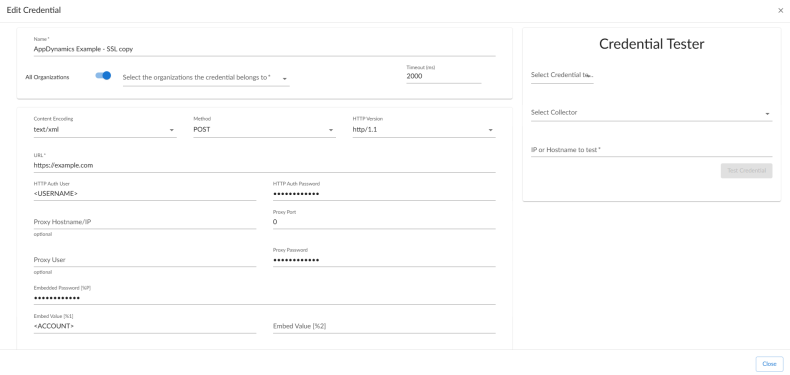Image resolution: width=790 pixels, height=375 pixels.
Task: Click the Proxy Port field
Action: click(x=384, y=222)
